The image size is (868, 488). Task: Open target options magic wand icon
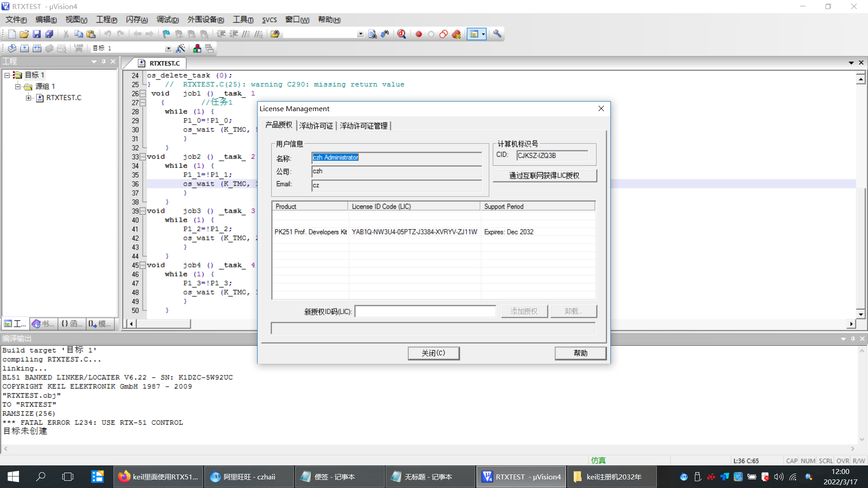[180, 48]
